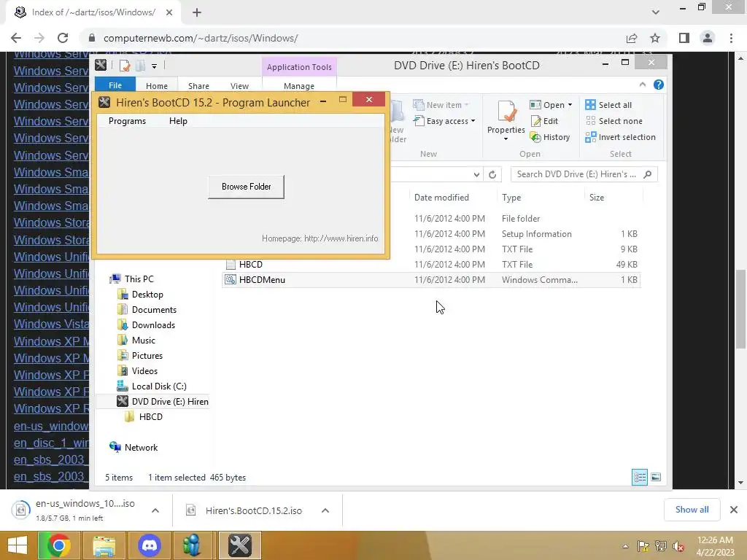Click History in the Open group
This screenshot has width=747, height=560.
pyautogui.click(x=550, y=137)
